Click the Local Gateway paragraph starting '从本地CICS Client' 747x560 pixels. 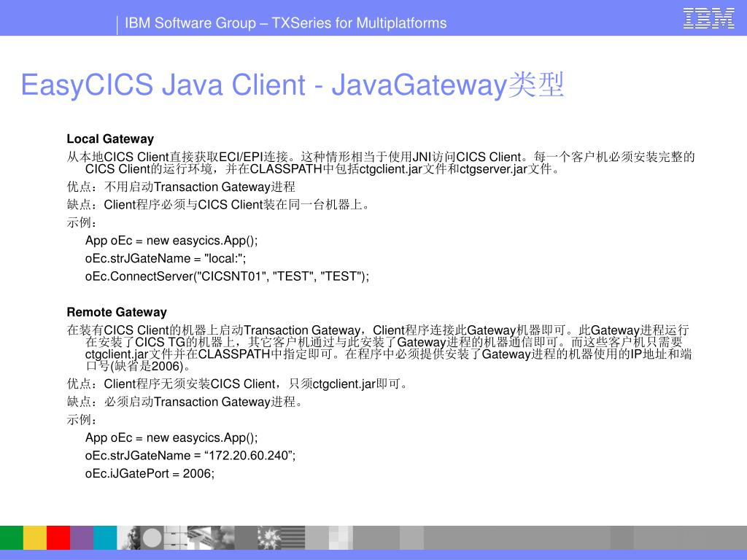pos(381,163)
